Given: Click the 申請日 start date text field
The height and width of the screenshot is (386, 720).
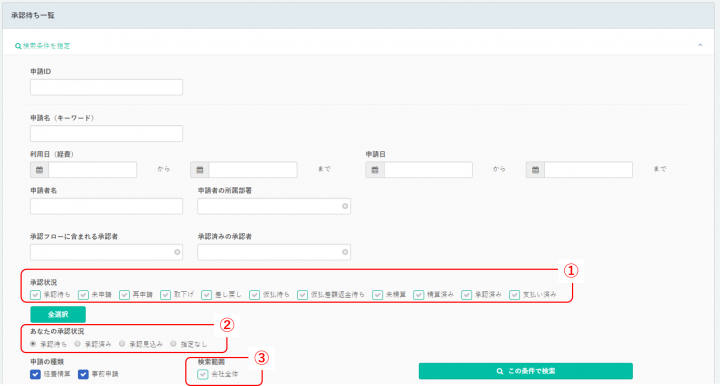Looking at the screenshot, I should point(428,170).
